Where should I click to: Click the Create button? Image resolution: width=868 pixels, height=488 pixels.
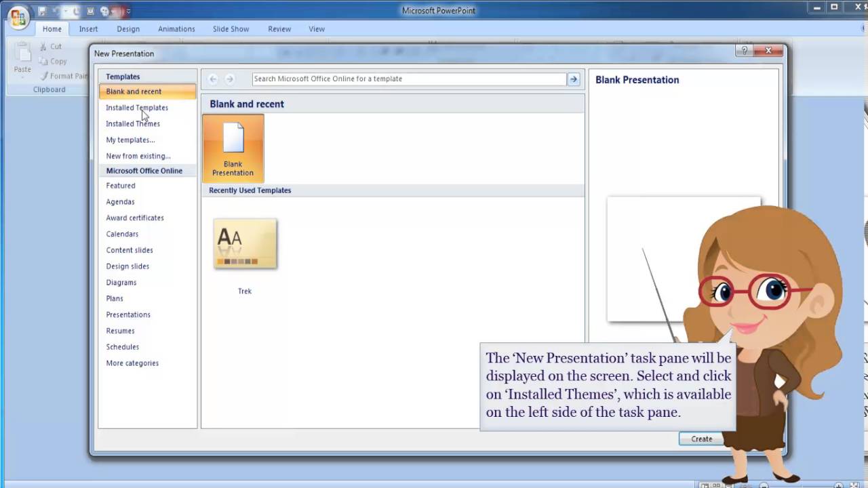point(701,439)
